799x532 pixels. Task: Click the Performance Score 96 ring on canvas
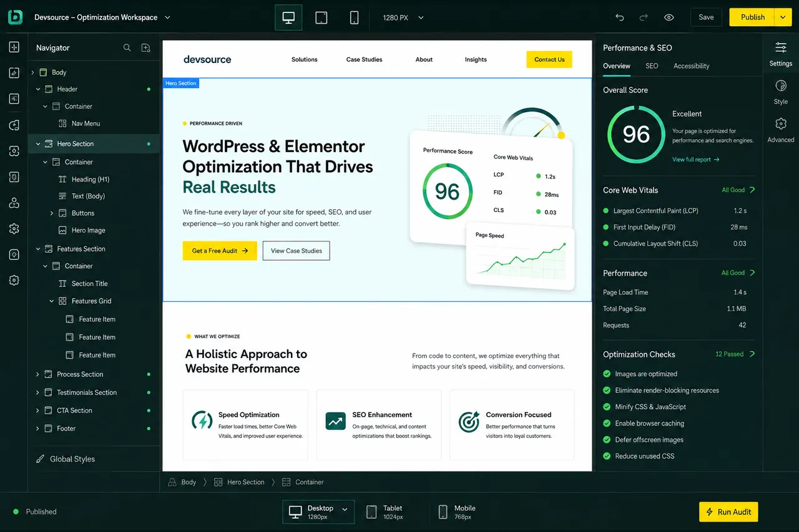point(447,191)
